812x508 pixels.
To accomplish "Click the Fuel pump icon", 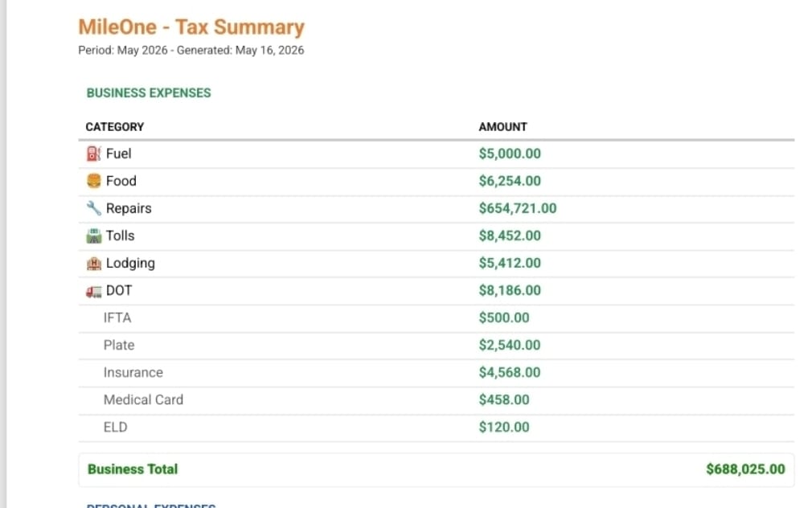I will click(x=94, y=154).
